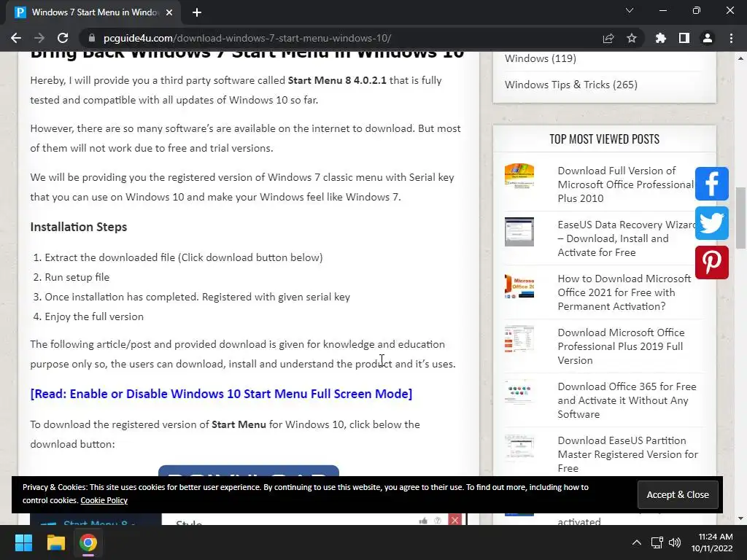Click Accept & Close on cookie banner
This screenshot has height=560, width=747.
pyautogui.click(x=678, y=495)
